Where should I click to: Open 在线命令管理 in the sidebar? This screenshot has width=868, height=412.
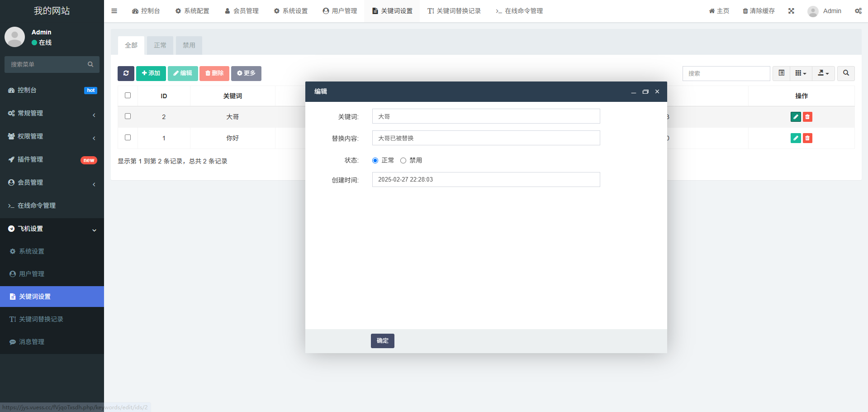click(52, 206)
